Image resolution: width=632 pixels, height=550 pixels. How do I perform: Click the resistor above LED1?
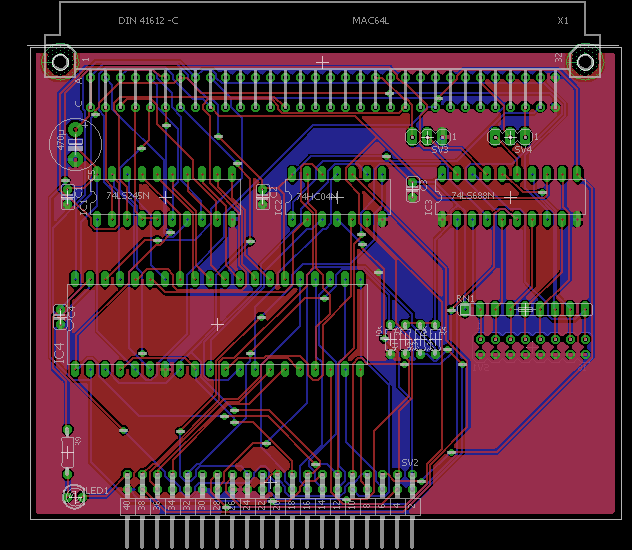tap(68, 451)
